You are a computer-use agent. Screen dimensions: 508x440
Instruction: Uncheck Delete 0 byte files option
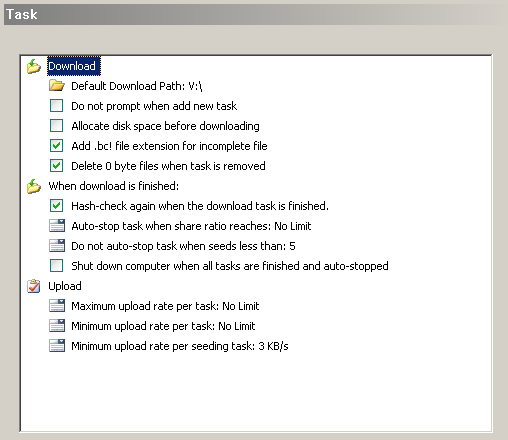pyautogui.click(x=56, y=166)
